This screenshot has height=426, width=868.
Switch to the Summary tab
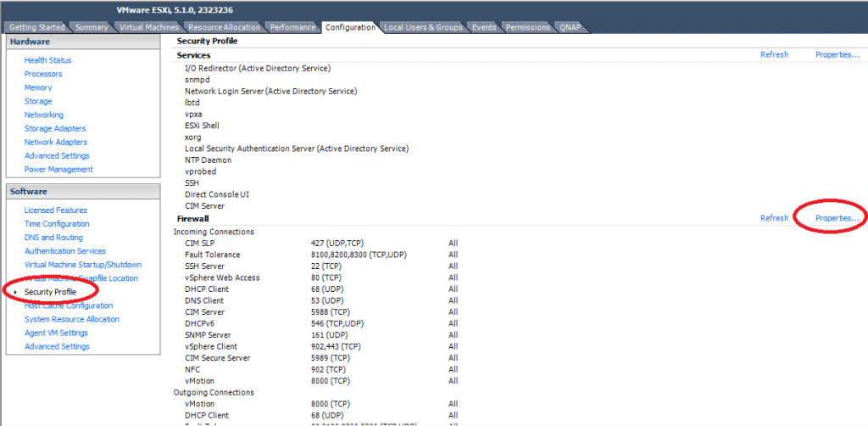point(92,27)
